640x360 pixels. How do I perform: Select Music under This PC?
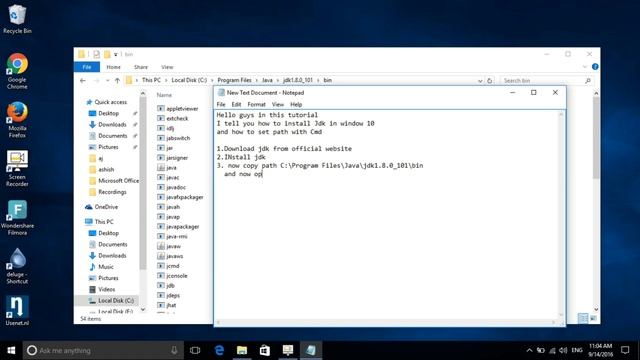coord(106,267)
